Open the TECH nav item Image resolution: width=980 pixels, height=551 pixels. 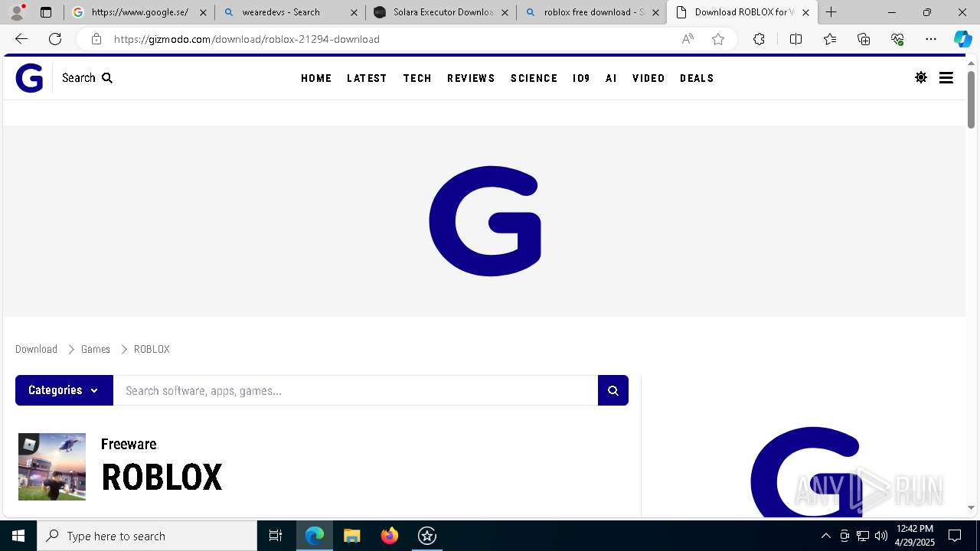[417, 78]
